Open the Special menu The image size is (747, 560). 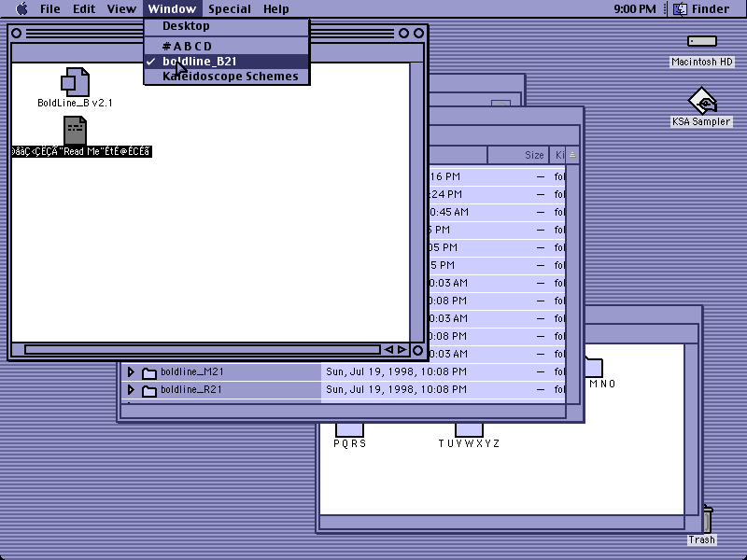coord(230,8)
